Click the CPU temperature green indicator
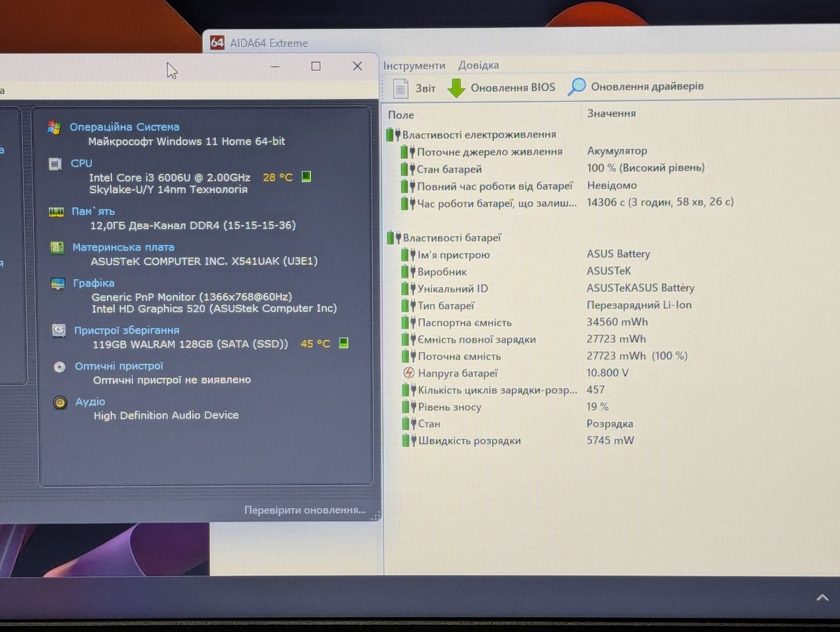Screen dimensions: 840x632 306,177
